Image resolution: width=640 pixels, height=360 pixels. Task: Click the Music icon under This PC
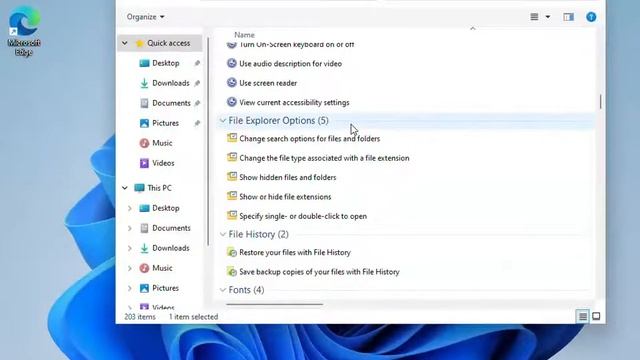click(144, 268)
